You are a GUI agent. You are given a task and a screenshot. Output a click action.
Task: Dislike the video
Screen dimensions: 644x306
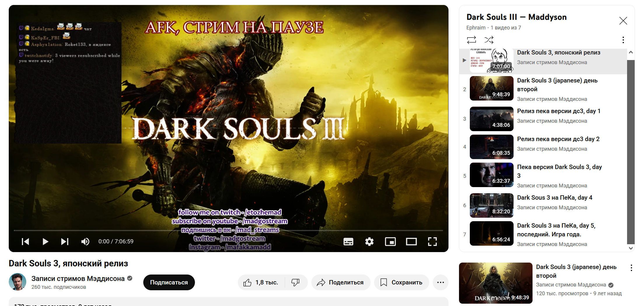tap(296, 282)
